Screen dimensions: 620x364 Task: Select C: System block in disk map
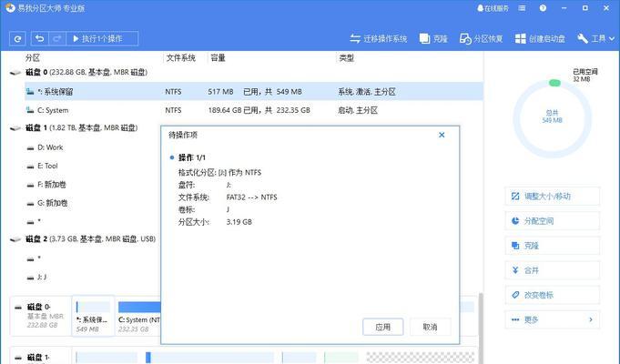coord(138,317)
